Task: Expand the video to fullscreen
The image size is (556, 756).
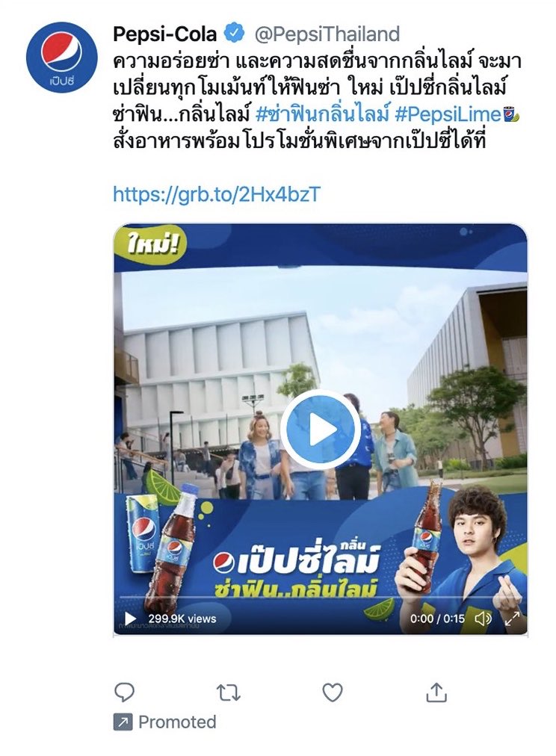Action: point(512,618)
